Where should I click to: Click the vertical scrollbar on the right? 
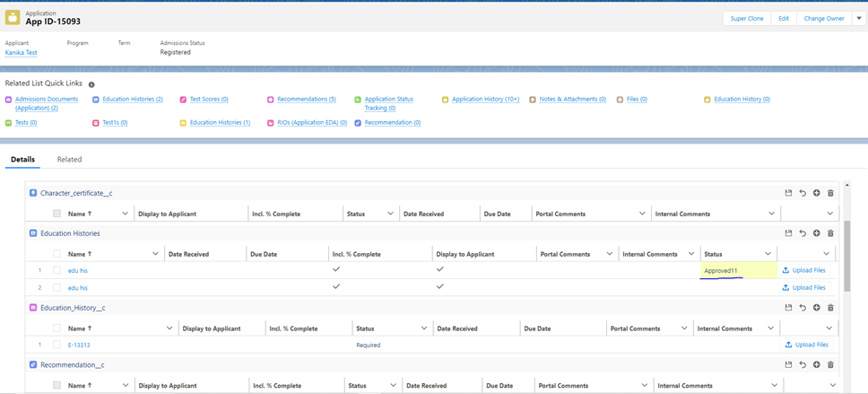coord(848,260)
